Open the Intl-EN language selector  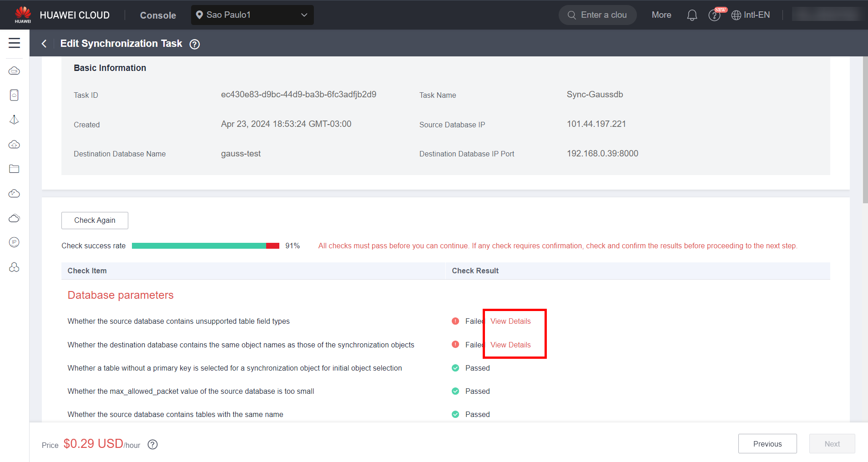coord(751,15)
